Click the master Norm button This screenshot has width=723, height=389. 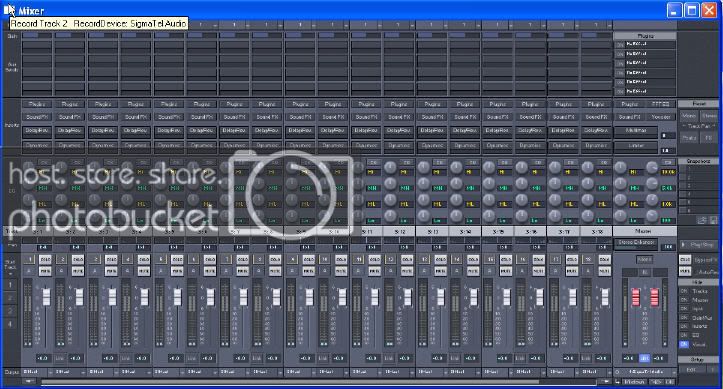[x=644, y=260]
